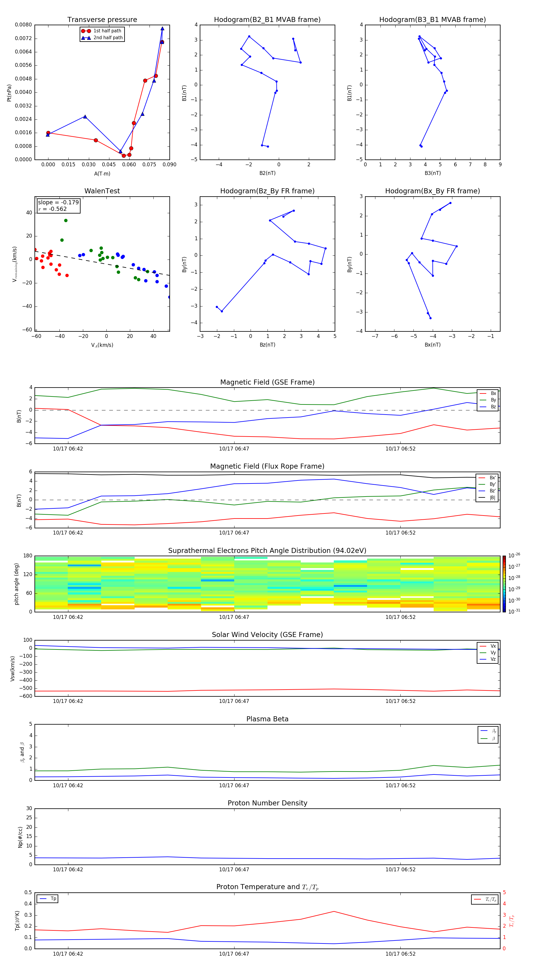This screenshot has width=535, height=980.
Task: Select the "Bz'" legend entry in flux rope plot
Action: coord(487,491)
